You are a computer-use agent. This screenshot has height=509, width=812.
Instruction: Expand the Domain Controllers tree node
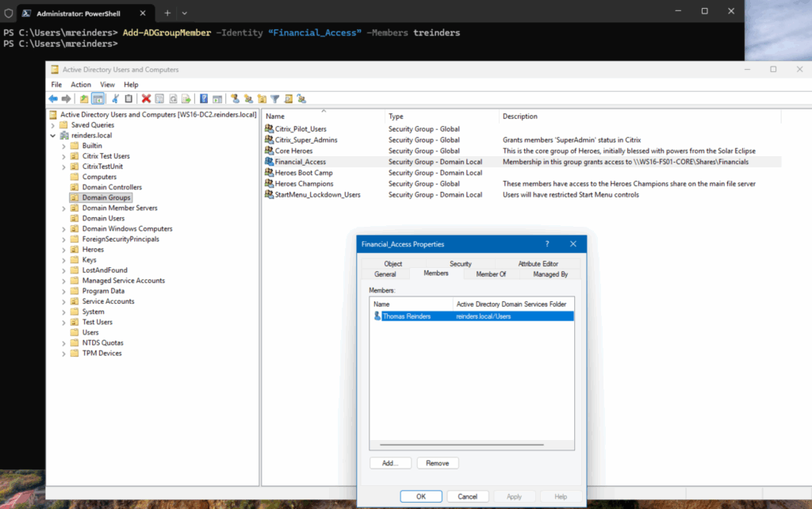(x=63, y=186)
